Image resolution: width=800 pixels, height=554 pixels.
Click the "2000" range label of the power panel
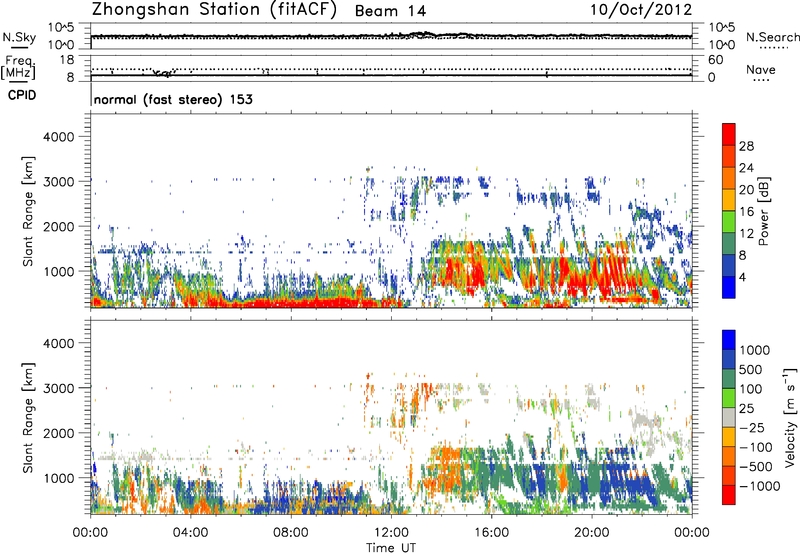[58, 226]
